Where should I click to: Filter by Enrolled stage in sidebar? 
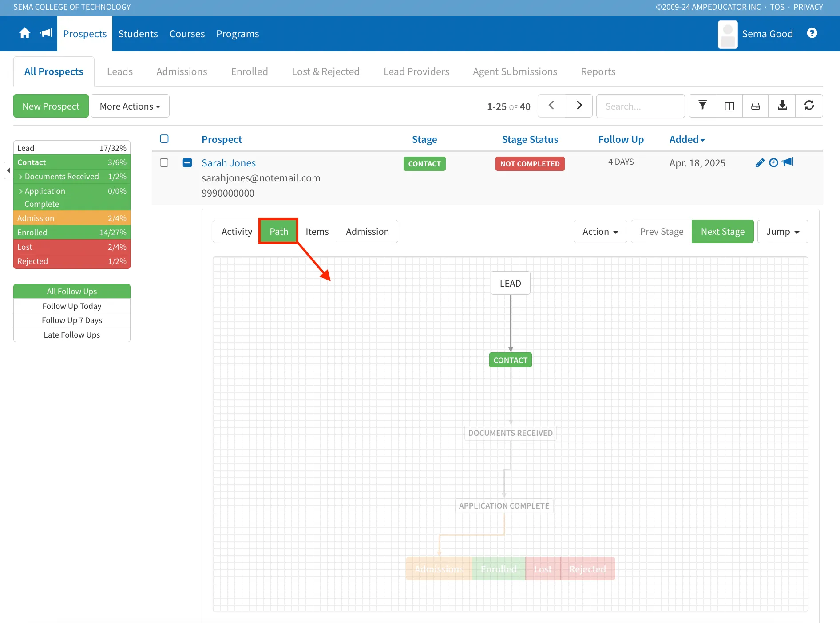pyautogui.click(x=72, y=232)
